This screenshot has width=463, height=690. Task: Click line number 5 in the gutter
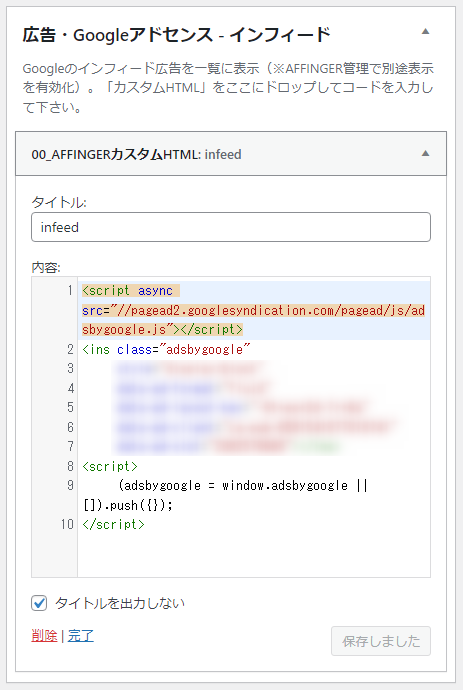tap(70, 407)
